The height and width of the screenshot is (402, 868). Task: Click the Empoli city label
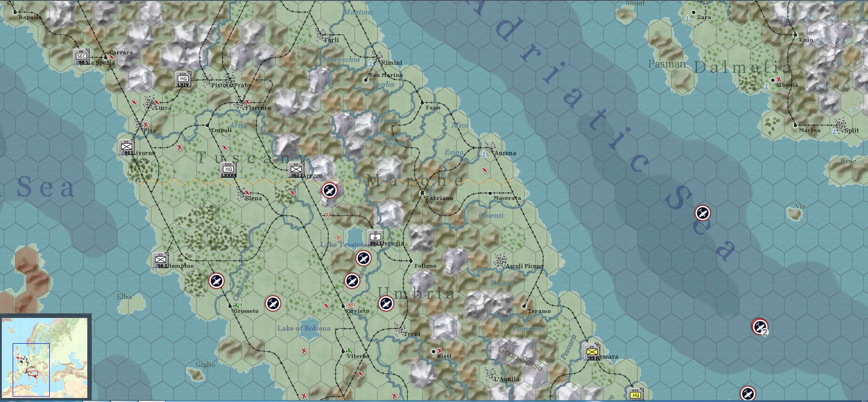tap(221, 130)
